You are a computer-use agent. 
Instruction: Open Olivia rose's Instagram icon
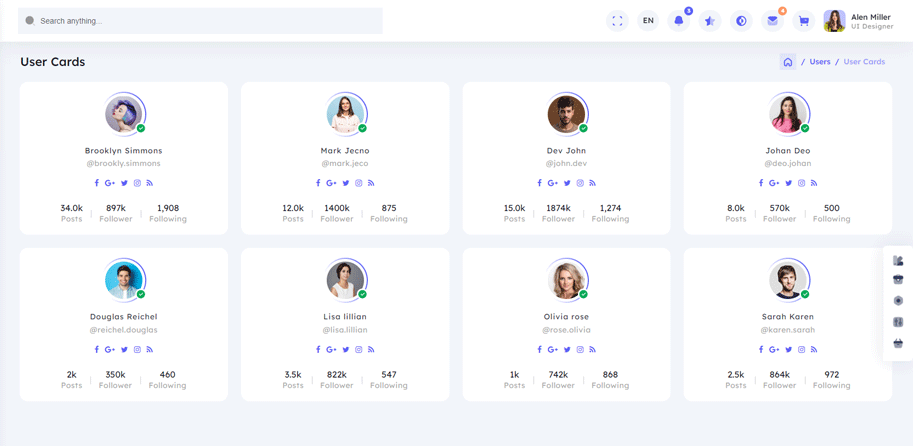pos(580,350)
